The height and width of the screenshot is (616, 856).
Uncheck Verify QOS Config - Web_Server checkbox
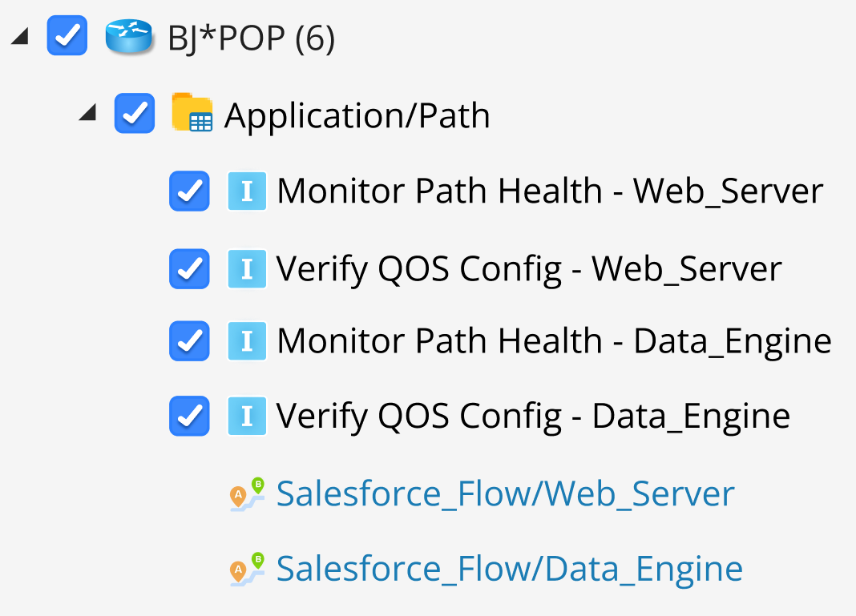(189, 269)
